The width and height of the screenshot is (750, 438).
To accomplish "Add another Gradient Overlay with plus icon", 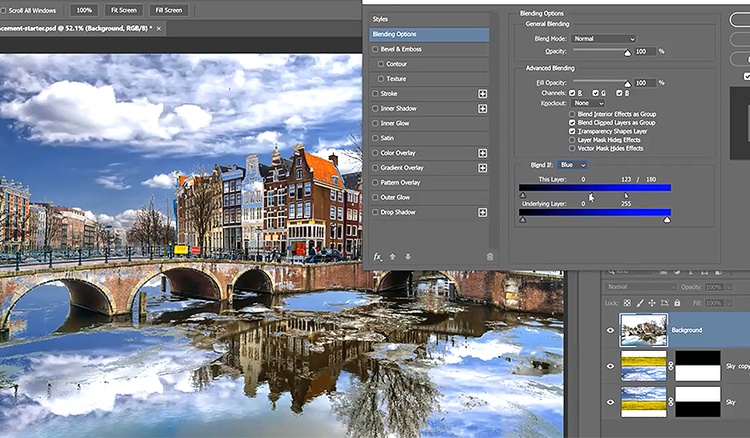I will click(483, 168).
